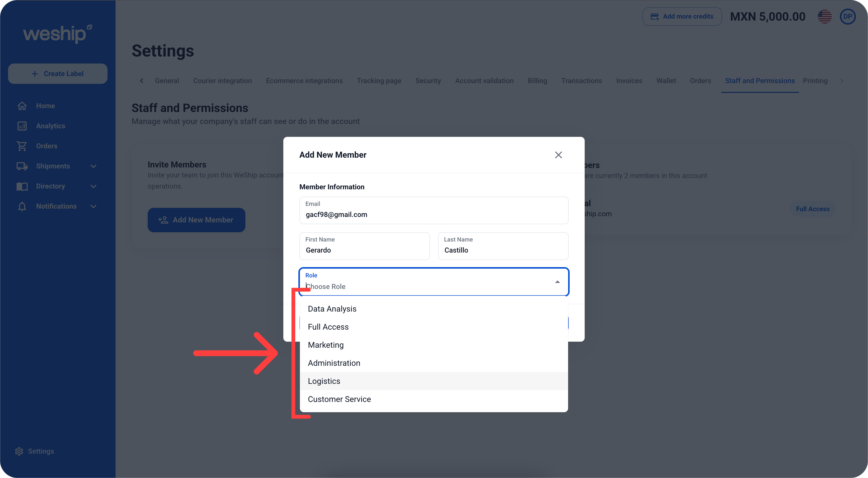Close the Add New Member dialog
This screenshot has height=478, width=868.
coord(558,155)
